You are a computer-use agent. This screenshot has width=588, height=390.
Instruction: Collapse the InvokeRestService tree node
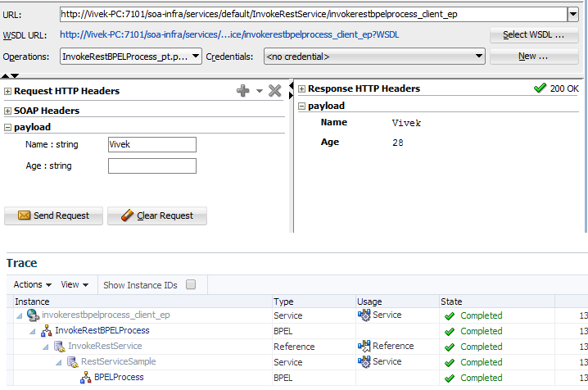pos(46,347)
